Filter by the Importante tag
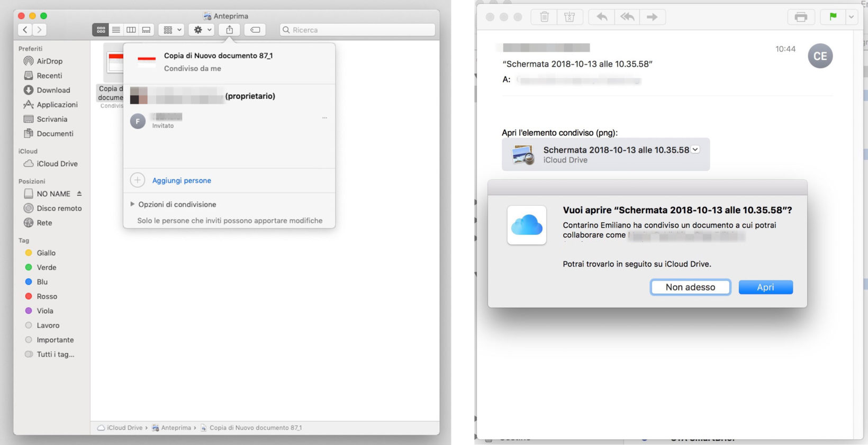 [55, 340]
